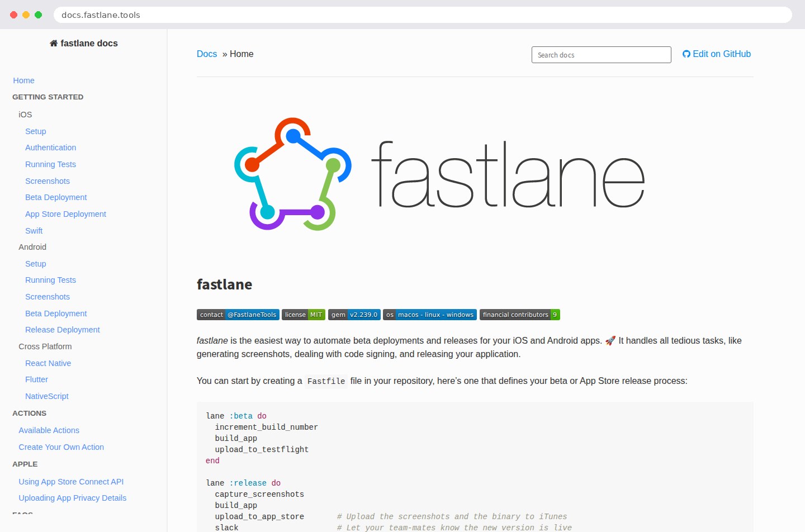Image resolution: width=805 pixels, height=532 pixels.
Task: Open the Home link in sidebar
Action: click(23, 80)
